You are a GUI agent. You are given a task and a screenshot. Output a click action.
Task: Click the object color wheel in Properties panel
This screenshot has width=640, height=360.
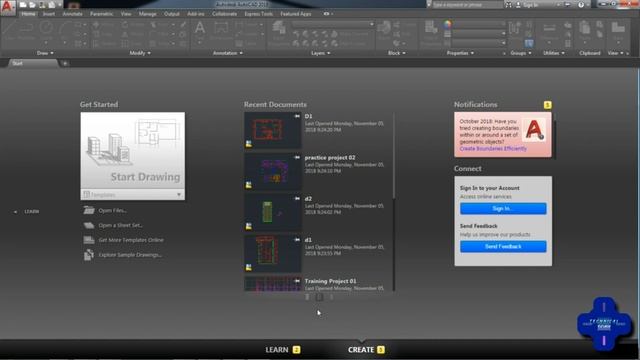[448, 24]
